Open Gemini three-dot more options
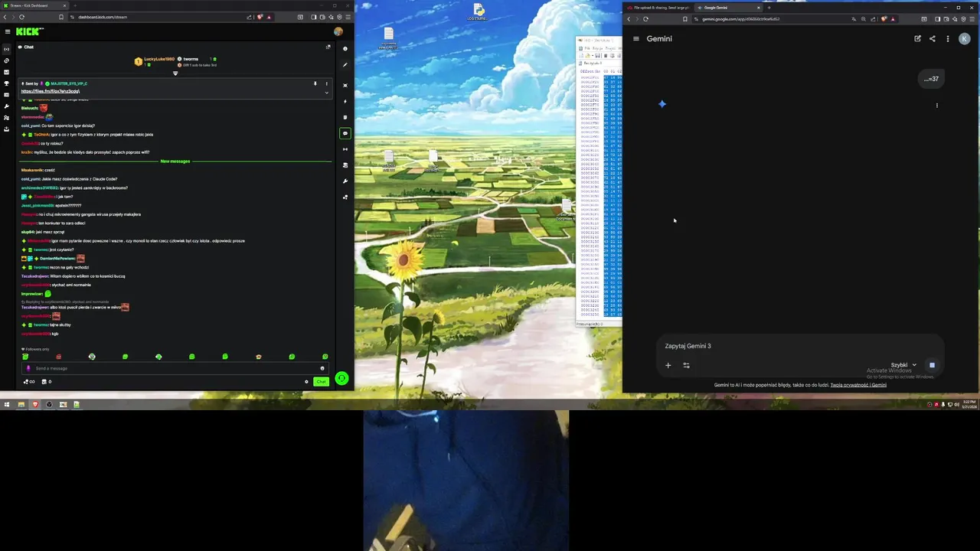Image resolution: width=980 pixels, height=551 pixels. click(947, 38)
